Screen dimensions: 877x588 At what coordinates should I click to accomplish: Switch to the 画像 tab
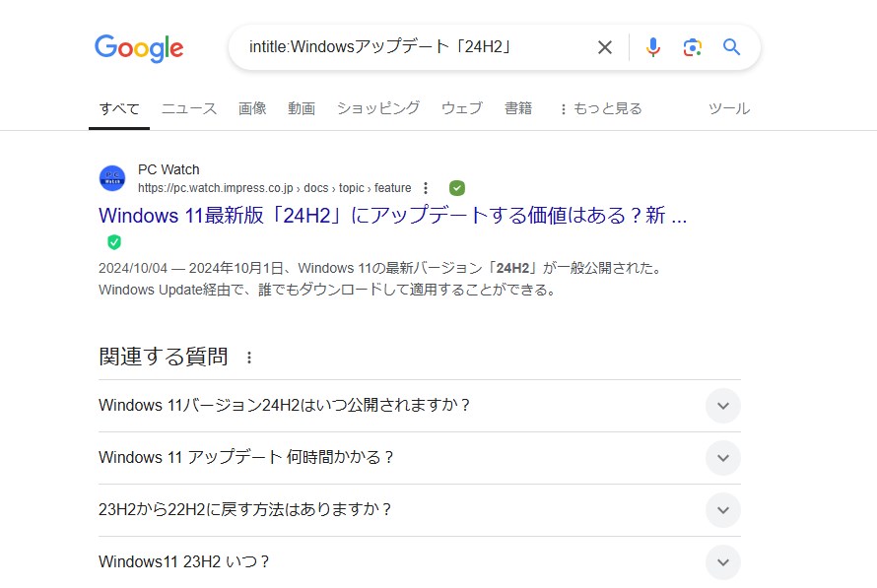tap(252, 108)
